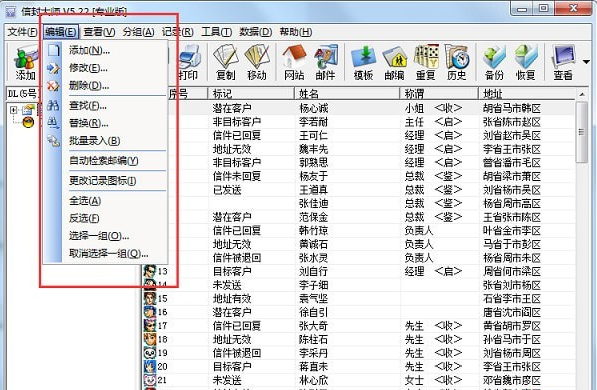The image size is (597, 390).
Task: Select the name 蒋直未
Action: point(314,366)
